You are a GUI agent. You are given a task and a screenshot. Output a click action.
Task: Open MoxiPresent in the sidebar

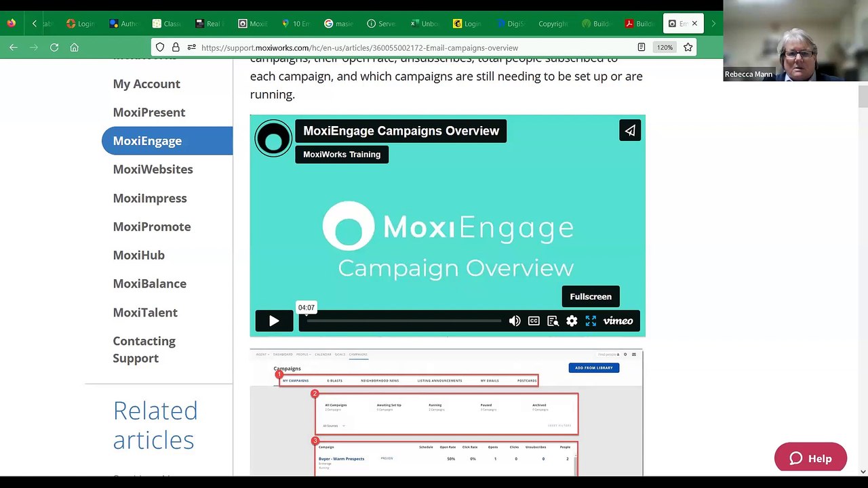(x=149, y=113)
